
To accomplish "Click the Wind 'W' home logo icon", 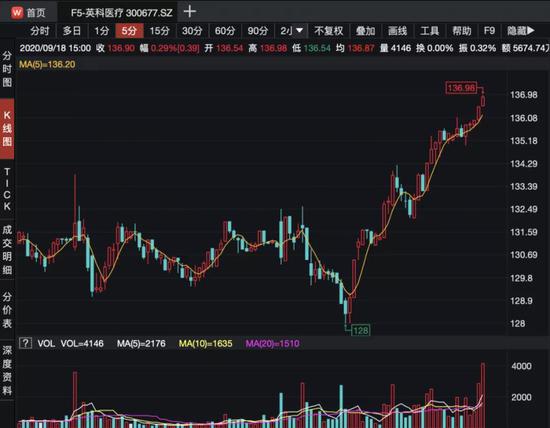I will 16,13.
